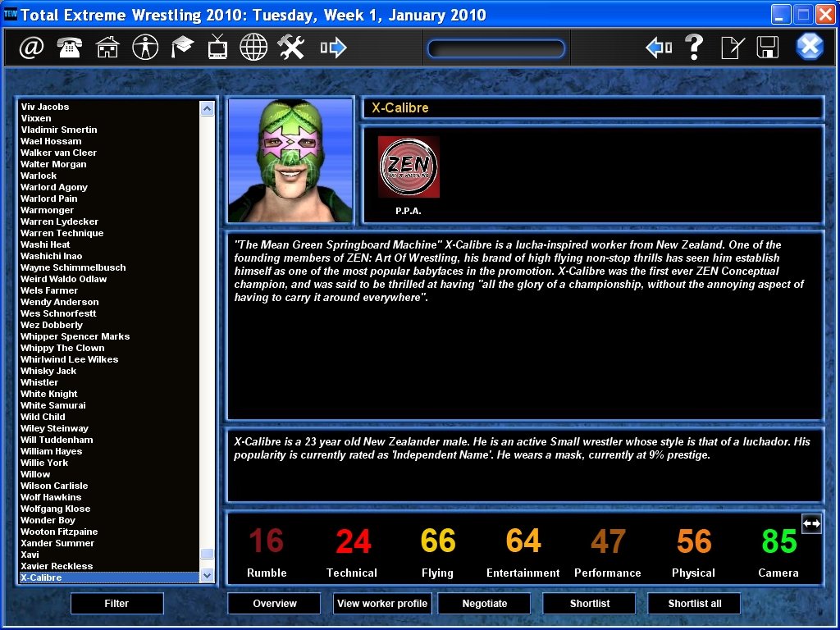Screen dimensions: 840x630
Task: Click the help question mark icon
Action: click(694, 47)
